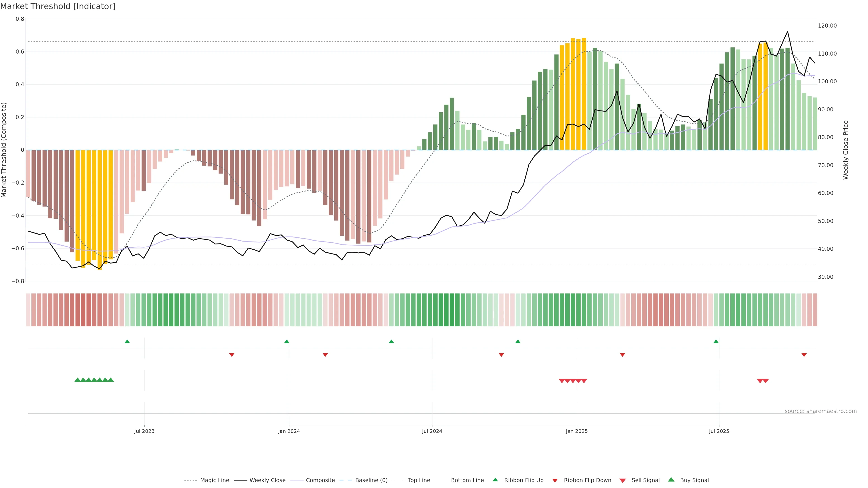Click the leftmost green buy signal triangle
Screen dimensions: 868x488
coord(78,380)
